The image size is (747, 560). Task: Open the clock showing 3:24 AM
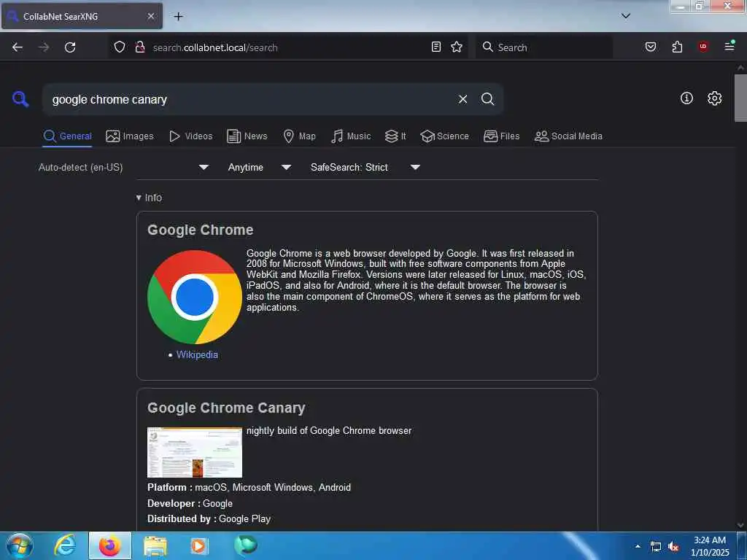(x=710, y=546)
